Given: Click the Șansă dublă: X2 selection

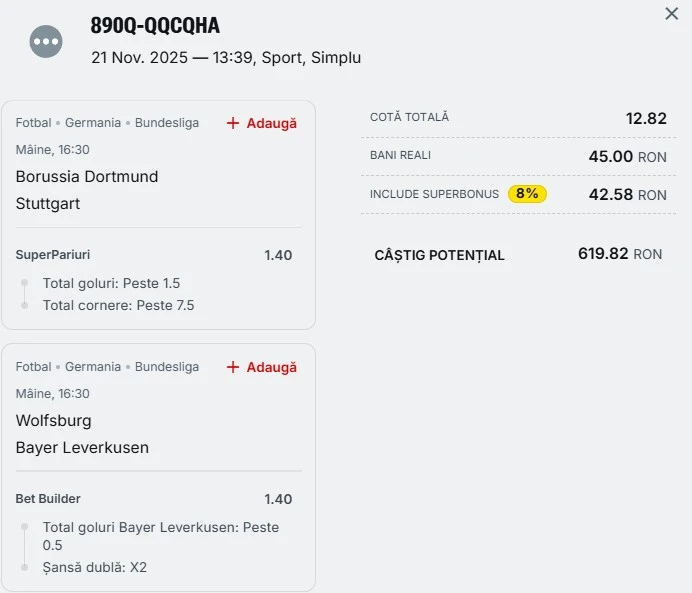Looking at the screenshot, I should click(x=95, y=567).
